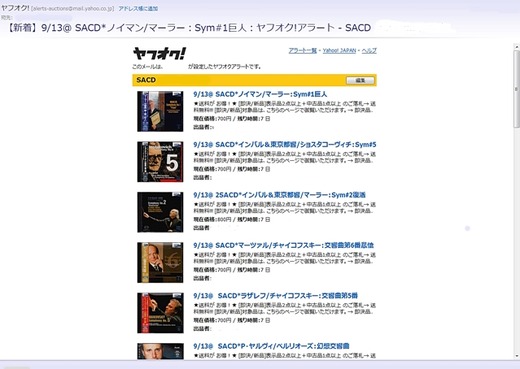This screenshot has height=369, width=520.
Task: Click the Shostakovich No.5 album cover thumbnail
Action: click(x=160, y=162)
